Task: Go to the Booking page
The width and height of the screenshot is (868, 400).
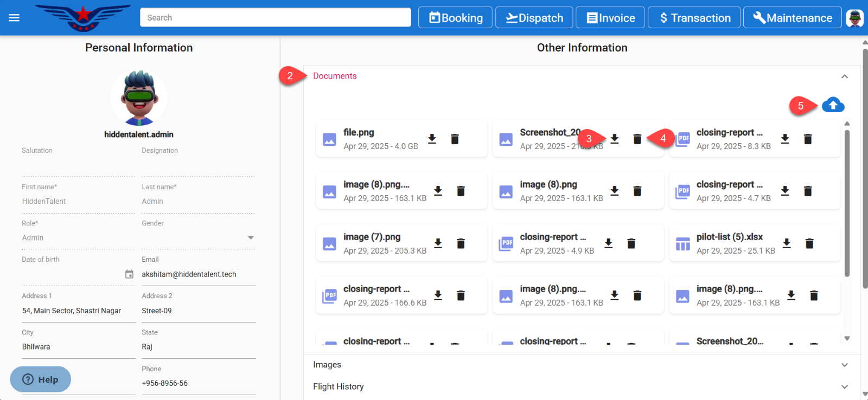Action: [x=455, y=18]
